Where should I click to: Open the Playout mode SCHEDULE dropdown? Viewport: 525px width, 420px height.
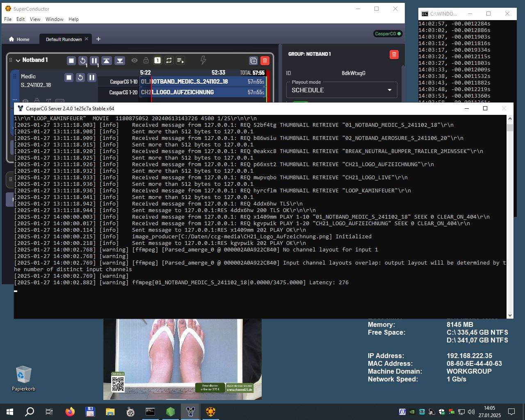coord(342,90)
